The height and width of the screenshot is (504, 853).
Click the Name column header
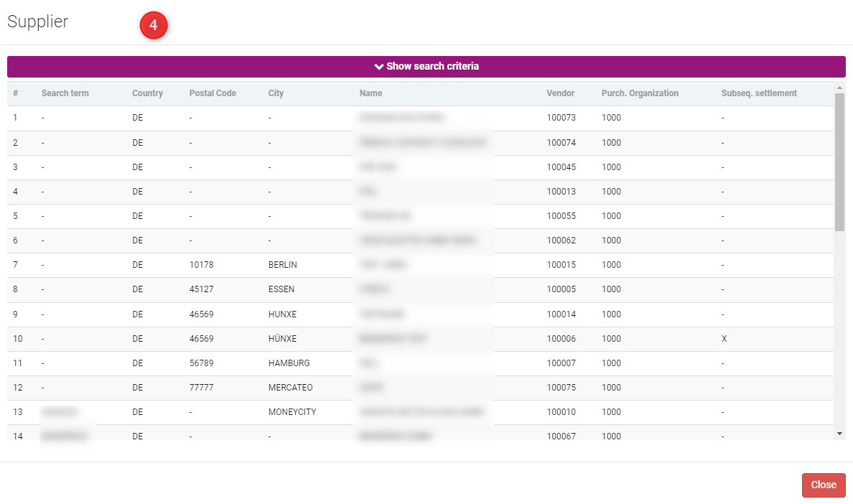(x=371, y=93)
